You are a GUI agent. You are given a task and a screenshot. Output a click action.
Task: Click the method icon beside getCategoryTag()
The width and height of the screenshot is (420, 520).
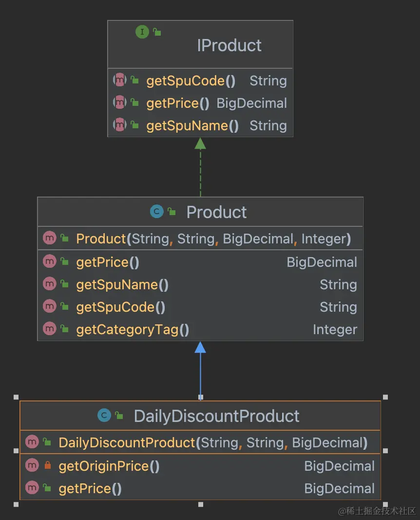tap(50, 329)
